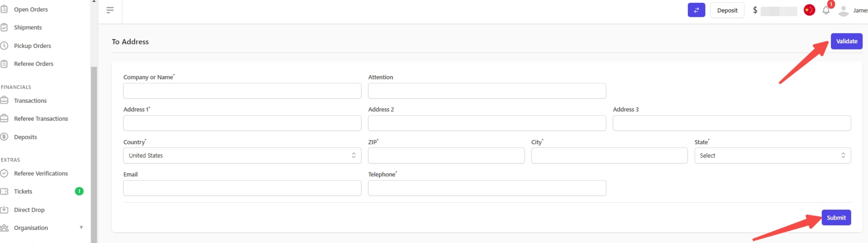Click the sidebar vertical scrollbar
868x243 pixels.
coord(94,155)
